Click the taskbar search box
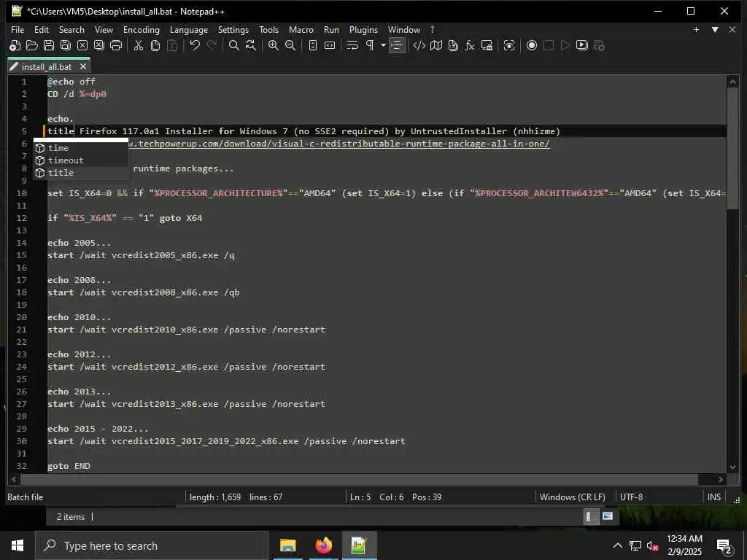Image resolution: width=747 pixels, height=560 pixels. (x=152, y=545)
